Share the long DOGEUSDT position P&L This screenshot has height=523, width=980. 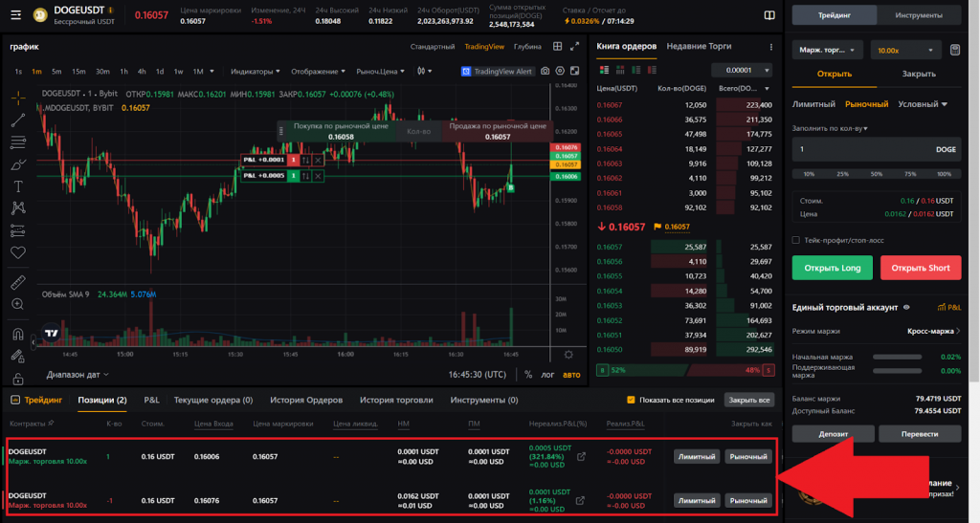[581, 457]
